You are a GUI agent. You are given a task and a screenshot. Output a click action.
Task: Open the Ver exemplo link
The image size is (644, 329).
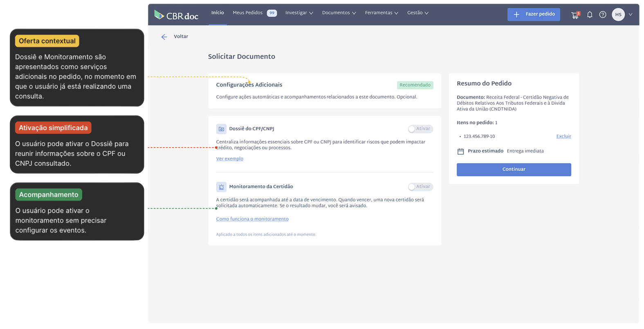click(229, 159)
